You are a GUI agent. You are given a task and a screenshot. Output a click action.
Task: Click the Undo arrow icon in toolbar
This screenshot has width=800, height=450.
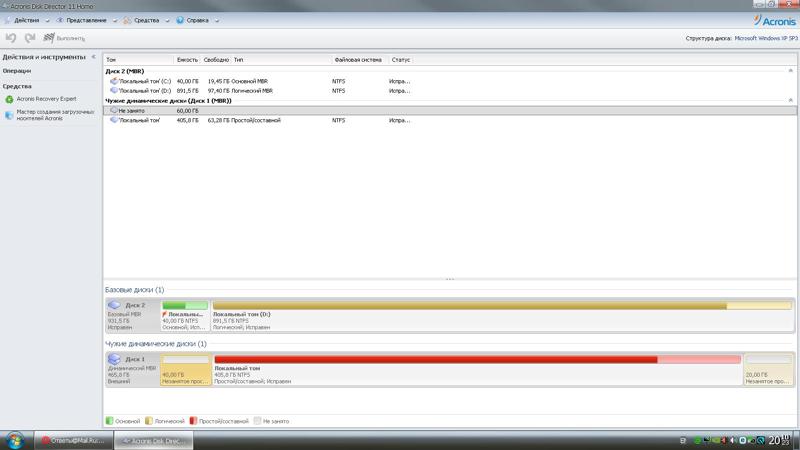point(11,38)
